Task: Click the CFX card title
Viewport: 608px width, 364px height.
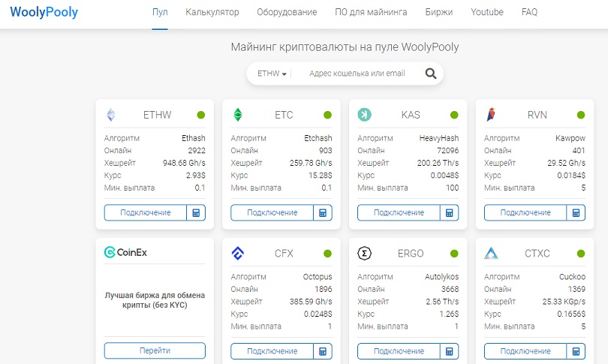Action: pyautogui.click(x=284, y=254)
